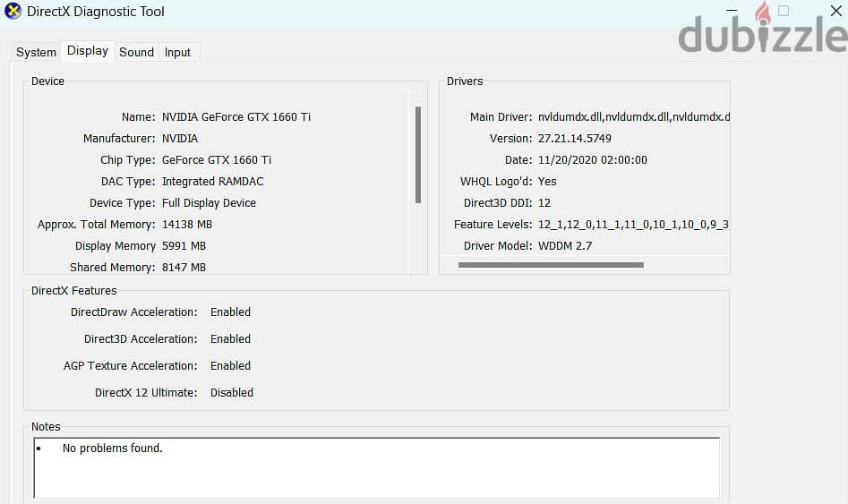Select the NVIDIA GeForce GTX 1660 Ti name value
848x504 pixels.
pos(236,117)
